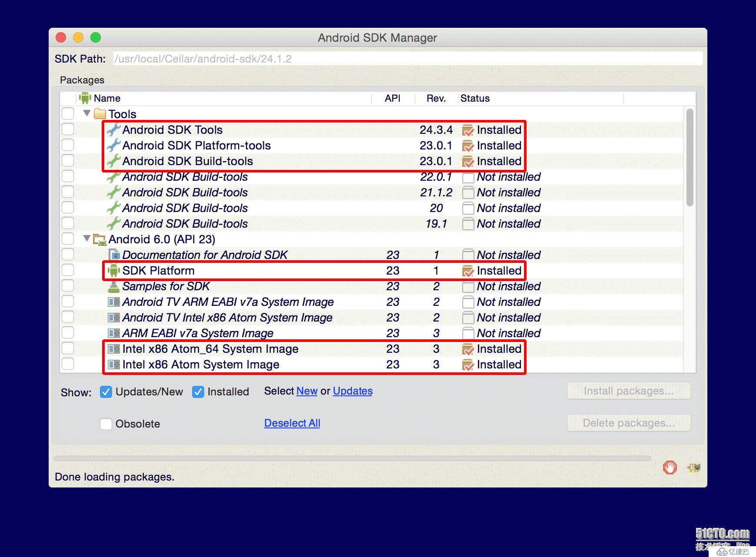
Task: Collapse the Tools group
Action: [86, 113]
